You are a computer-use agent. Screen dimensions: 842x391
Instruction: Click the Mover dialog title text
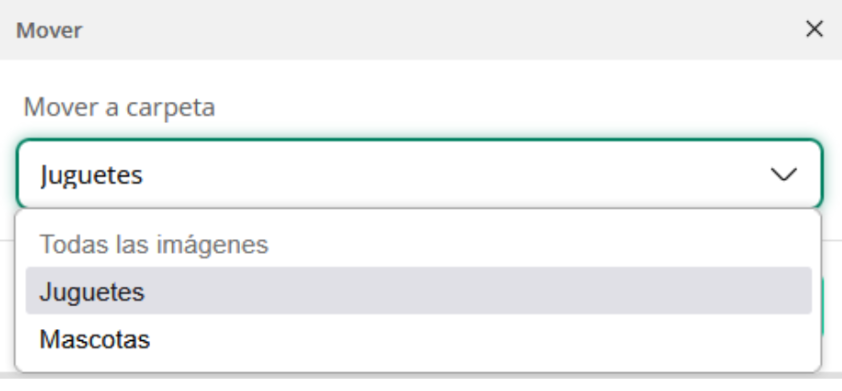pyautogui.click(x=49, y=31)
